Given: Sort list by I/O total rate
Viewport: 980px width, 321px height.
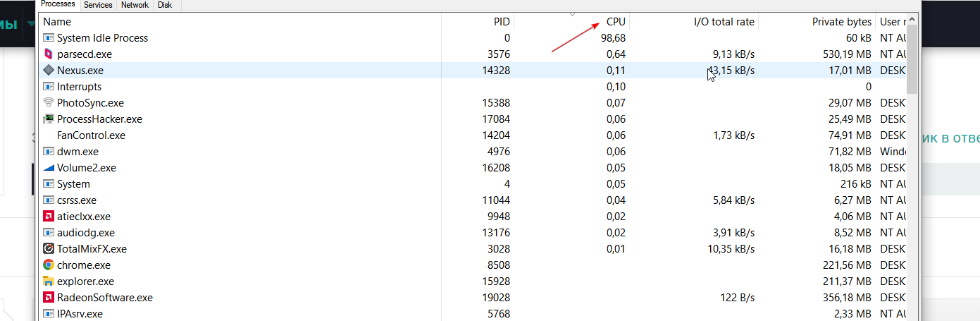Looking at the screenshot, I should tap(724, 22).
